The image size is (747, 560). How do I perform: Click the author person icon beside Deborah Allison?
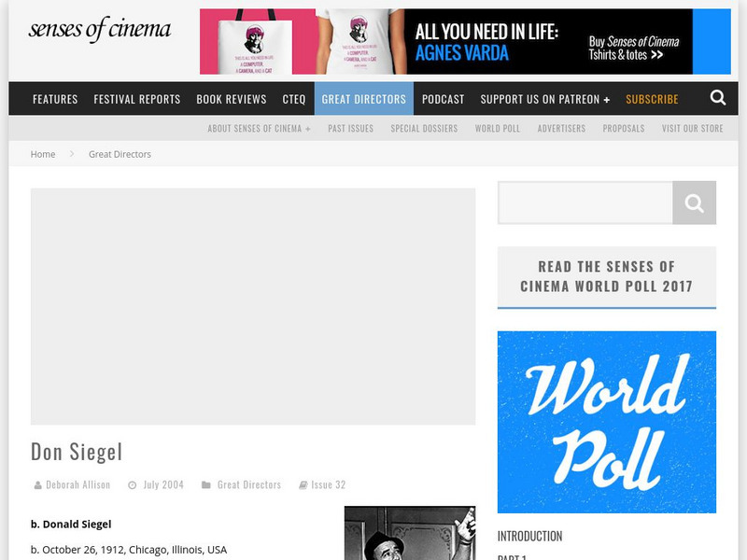point(37,485)
